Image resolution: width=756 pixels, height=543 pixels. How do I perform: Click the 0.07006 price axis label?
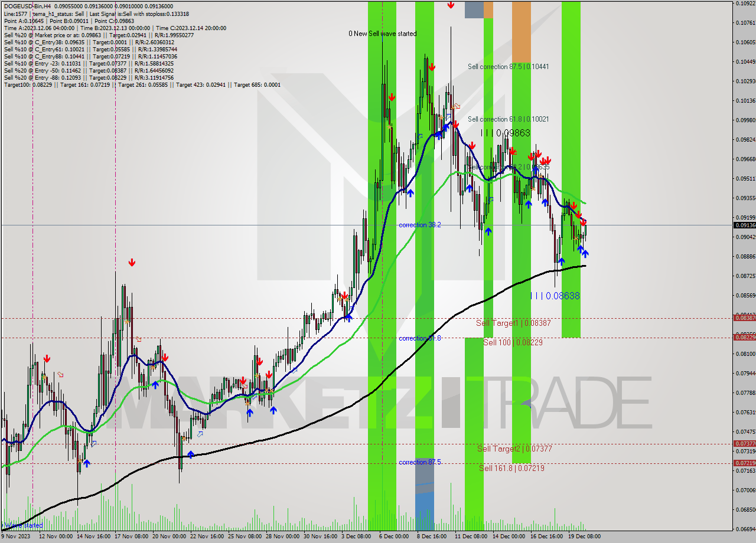(745, 490)
